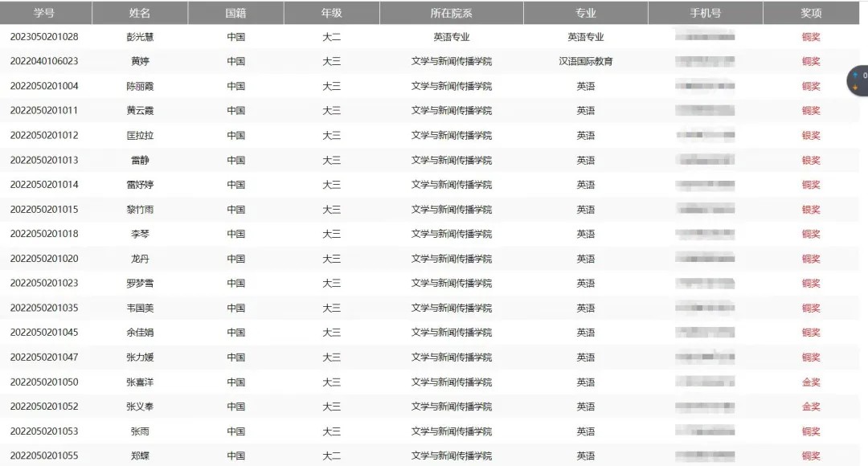Image resolution: width=868 pixels, height=466 pixels.
Task: Select the 所在院系 column header
Action: pos(451,13)
